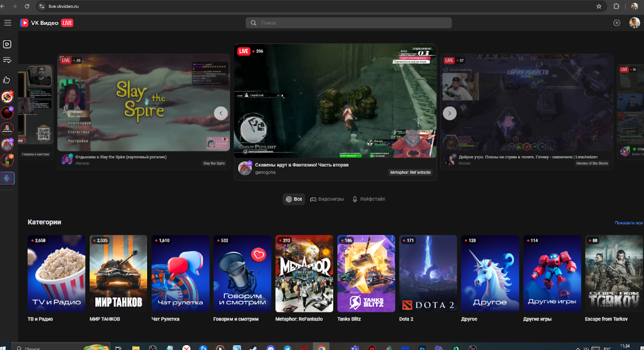Click the Alena4p channel name
This screenshot has height=350, width=644.
pyautogui.click(x=82, y=163)
